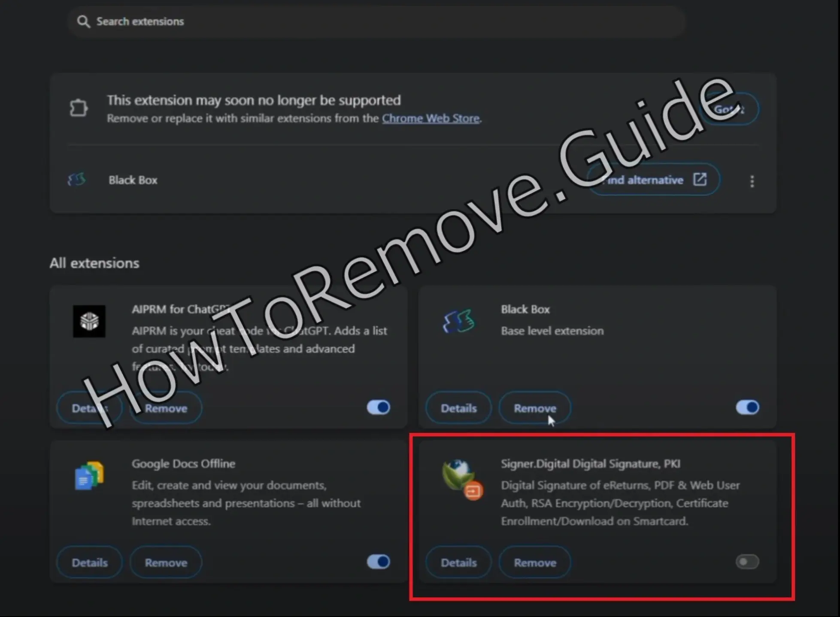Open Details for Signer.Digital extension

point(458,562)
